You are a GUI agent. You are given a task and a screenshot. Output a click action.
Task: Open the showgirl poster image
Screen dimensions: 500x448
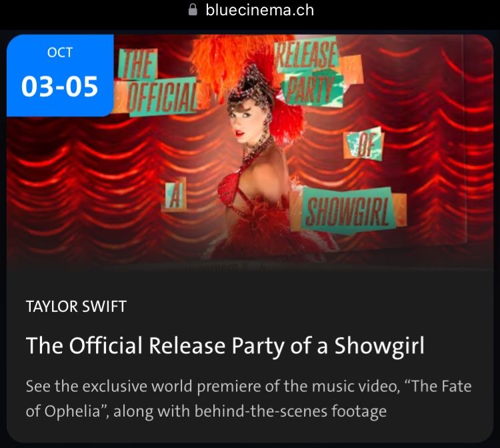point(250,151)
